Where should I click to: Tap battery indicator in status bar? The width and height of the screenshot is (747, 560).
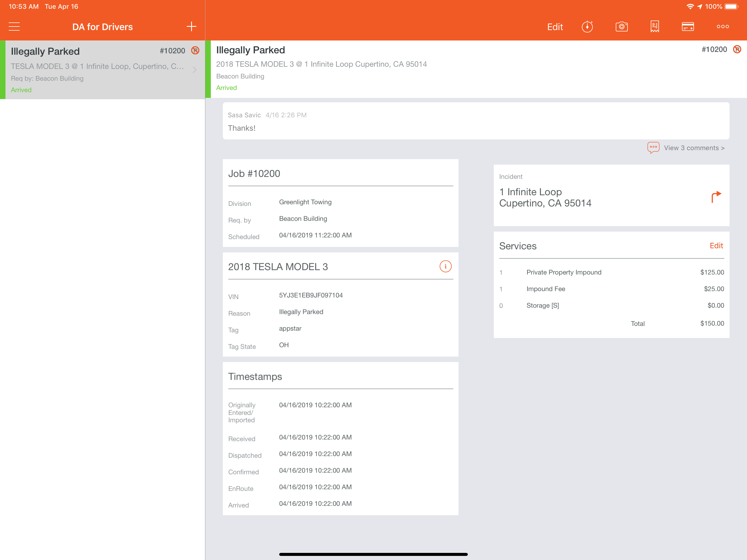[731, 6]
